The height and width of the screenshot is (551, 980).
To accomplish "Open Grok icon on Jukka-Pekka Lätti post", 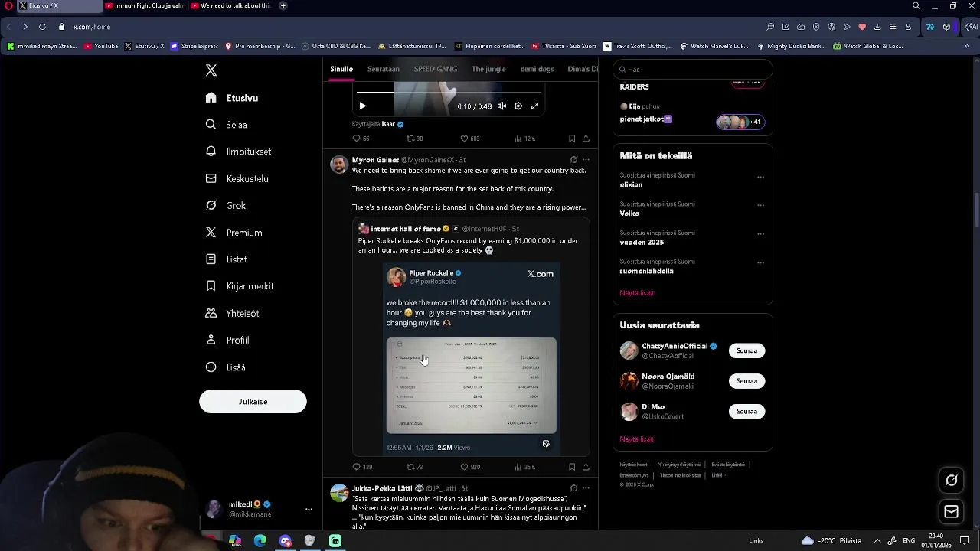I will (573, 488).
